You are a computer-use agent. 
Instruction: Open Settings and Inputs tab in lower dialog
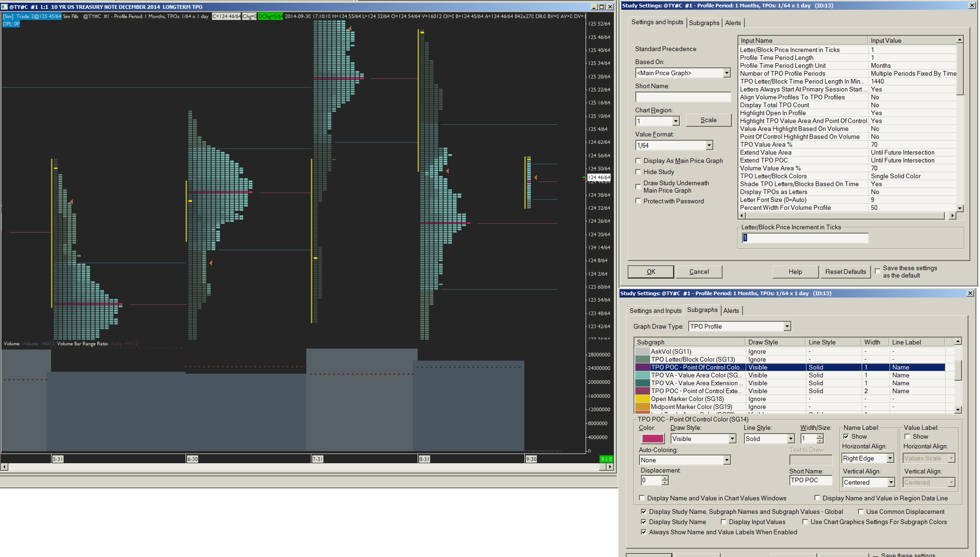[x=655, y=311]
